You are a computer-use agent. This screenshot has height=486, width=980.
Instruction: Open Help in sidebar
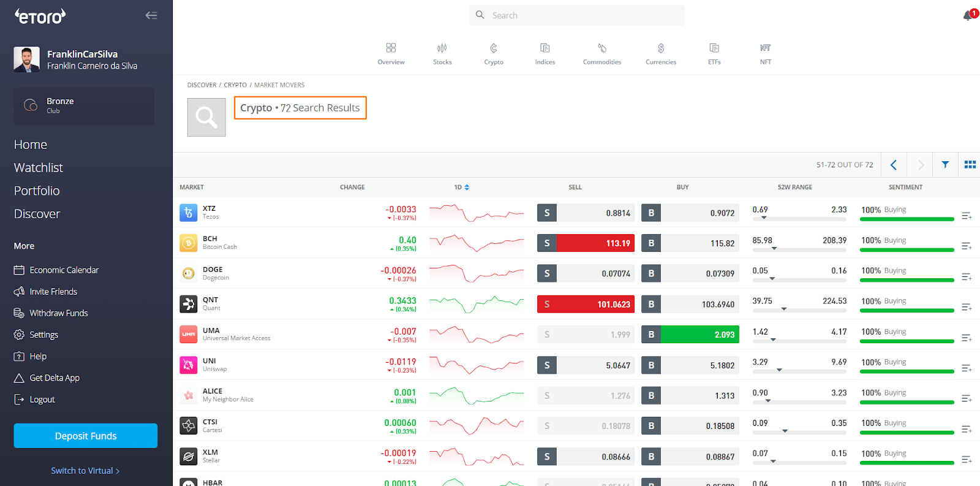(x=30, y=356)
